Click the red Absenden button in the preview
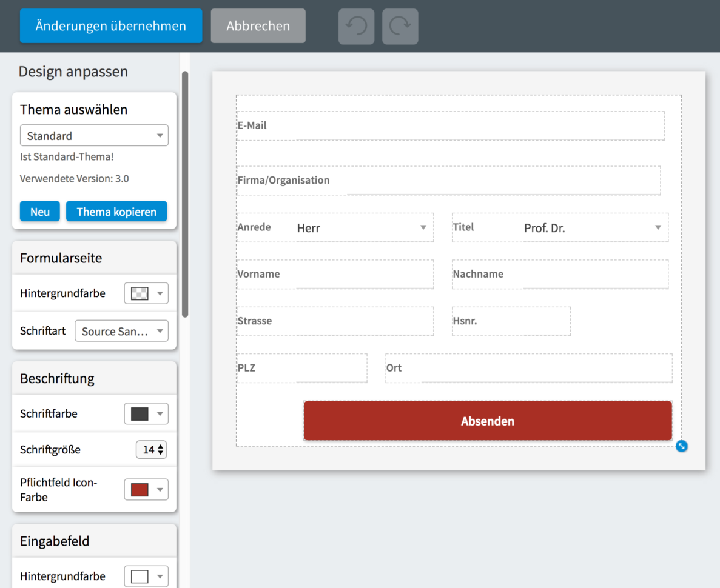The height and width of the screenshot is (588, 720). [488, 420]
